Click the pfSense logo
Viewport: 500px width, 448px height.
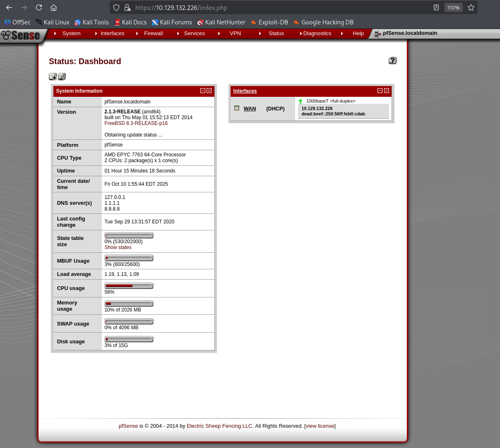coord(21,36)
